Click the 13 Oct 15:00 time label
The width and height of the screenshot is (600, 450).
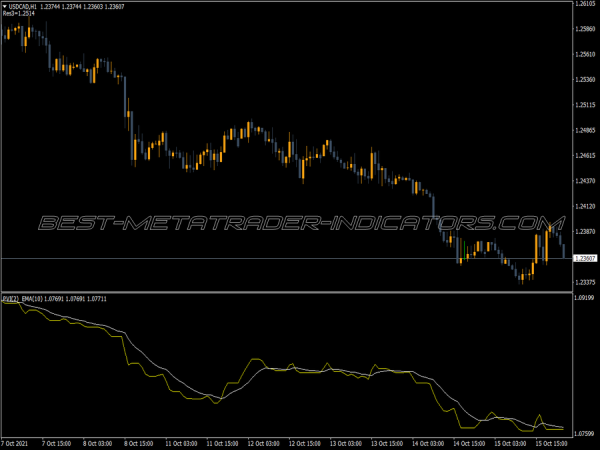387,444
